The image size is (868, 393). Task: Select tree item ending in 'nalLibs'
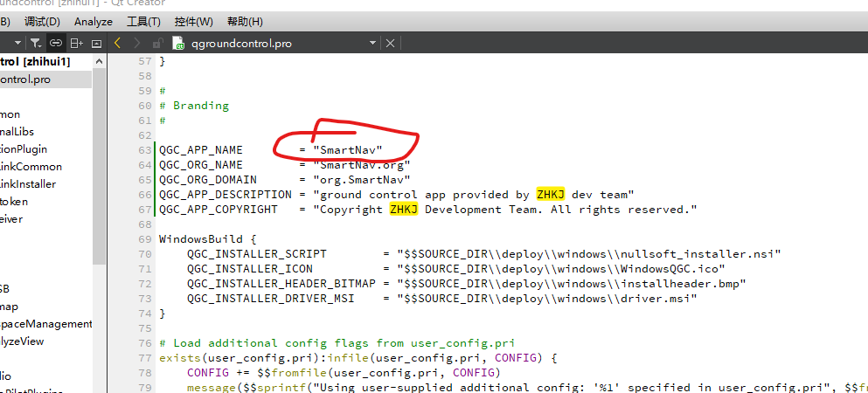(17, 132)
